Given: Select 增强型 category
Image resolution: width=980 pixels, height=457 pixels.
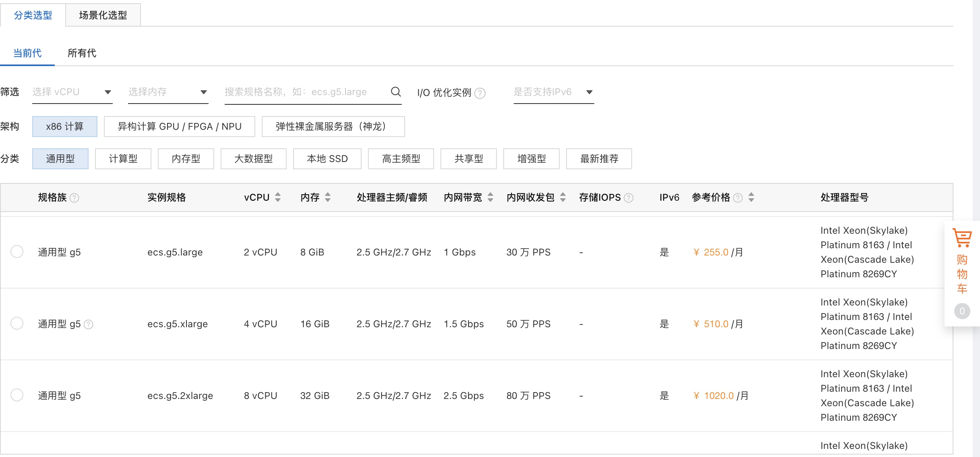Looking at the screenshot, I should pyautogui.click(x=531, y=159).
